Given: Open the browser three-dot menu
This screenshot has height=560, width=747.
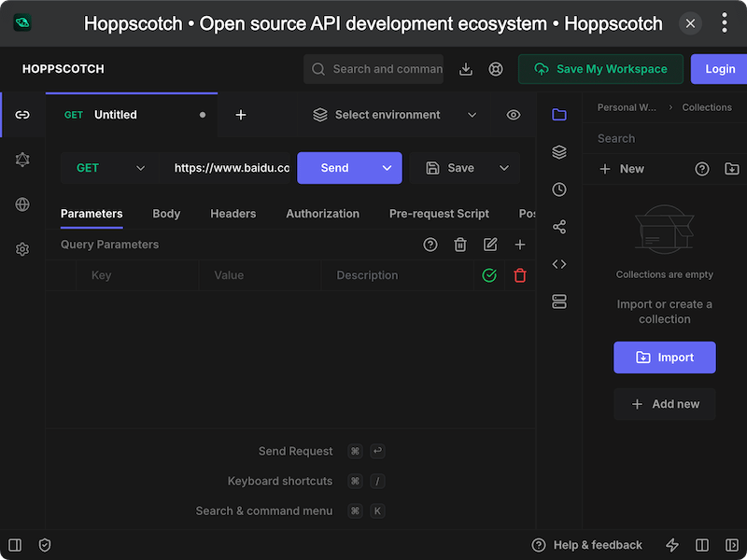Looking at the screenshot, I should [x=725, y=22].
